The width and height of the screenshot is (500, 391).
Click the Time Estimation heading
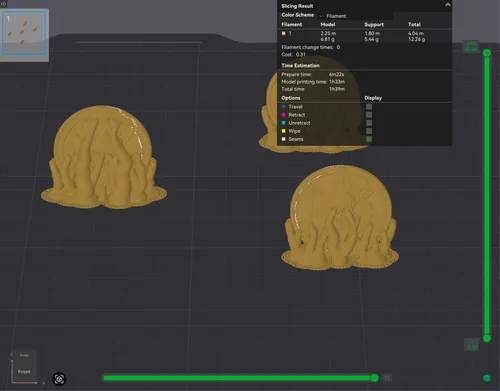(300, 65)
